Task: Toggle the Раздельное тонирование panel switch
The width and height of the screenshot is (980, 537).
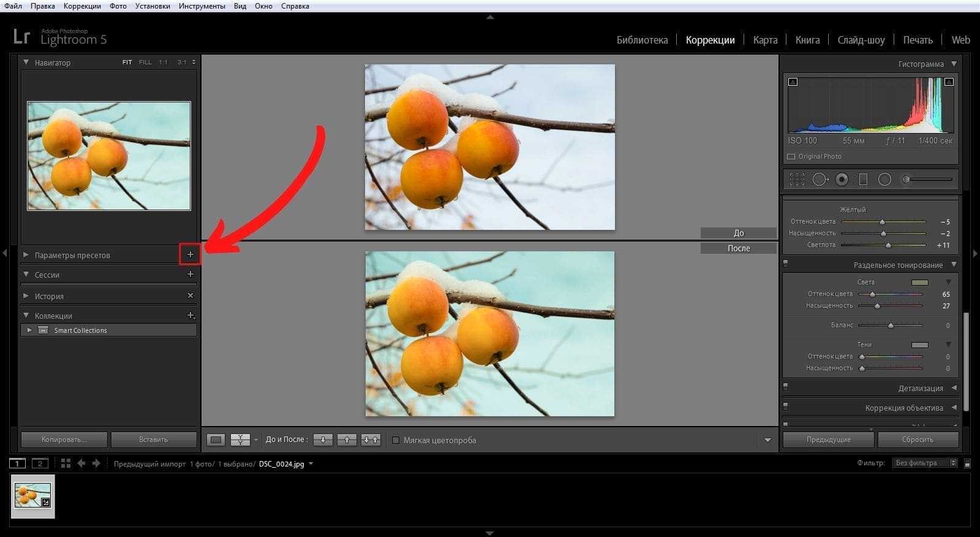Action: (x=786, y=264)
